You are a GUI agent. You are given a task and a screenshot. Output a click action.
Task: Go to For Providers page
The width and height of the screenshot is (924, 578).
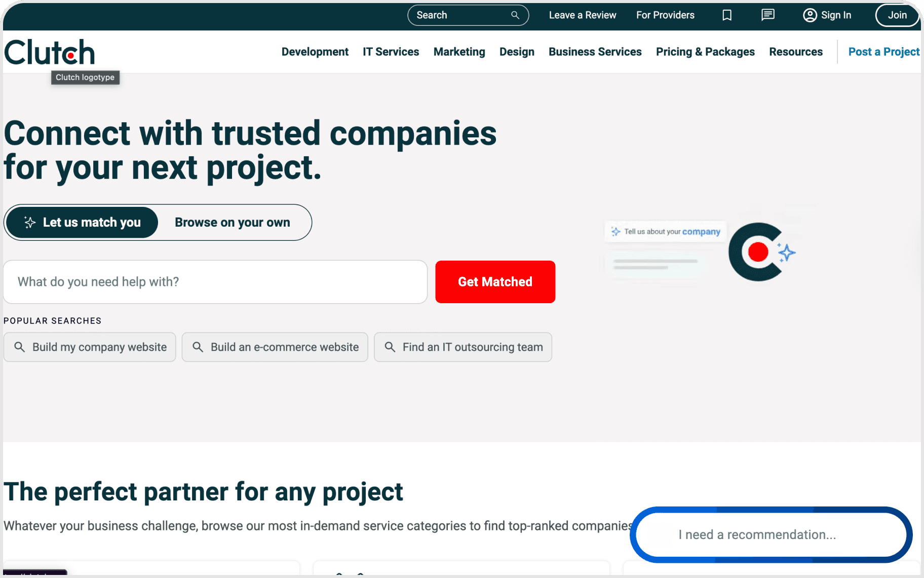point(665,15)
